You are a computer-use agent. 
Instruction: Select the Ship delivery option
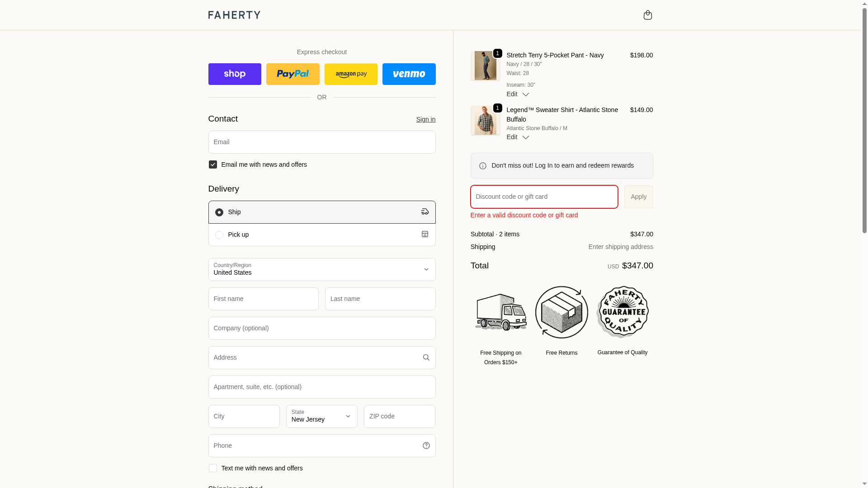(219, 212)
